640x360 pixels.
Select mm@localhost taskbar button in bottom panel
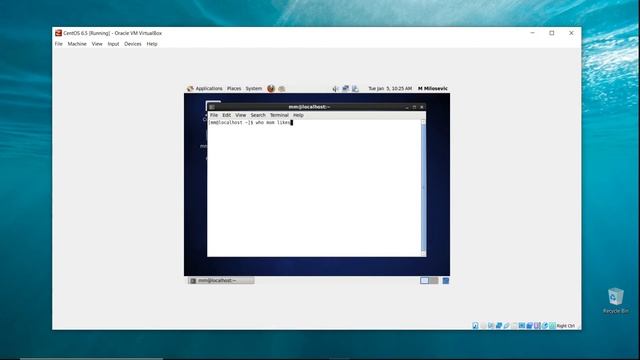[221, 281]
